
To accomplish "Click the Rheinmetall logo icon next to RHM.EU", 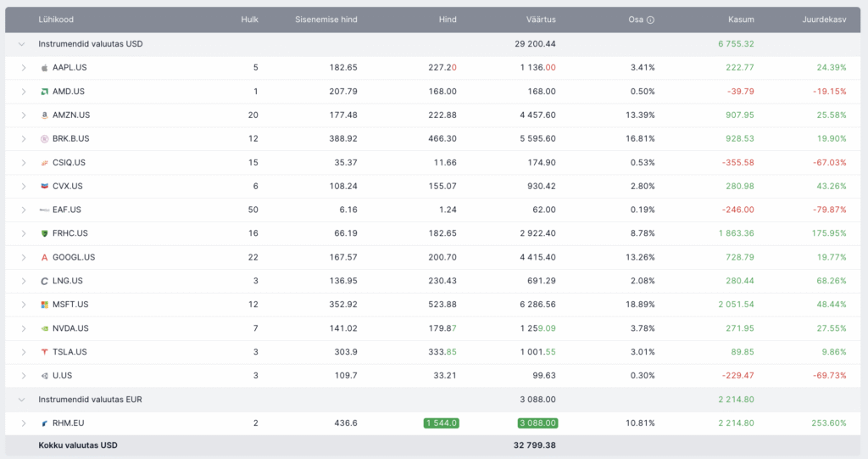I will [x=44, y=423].
